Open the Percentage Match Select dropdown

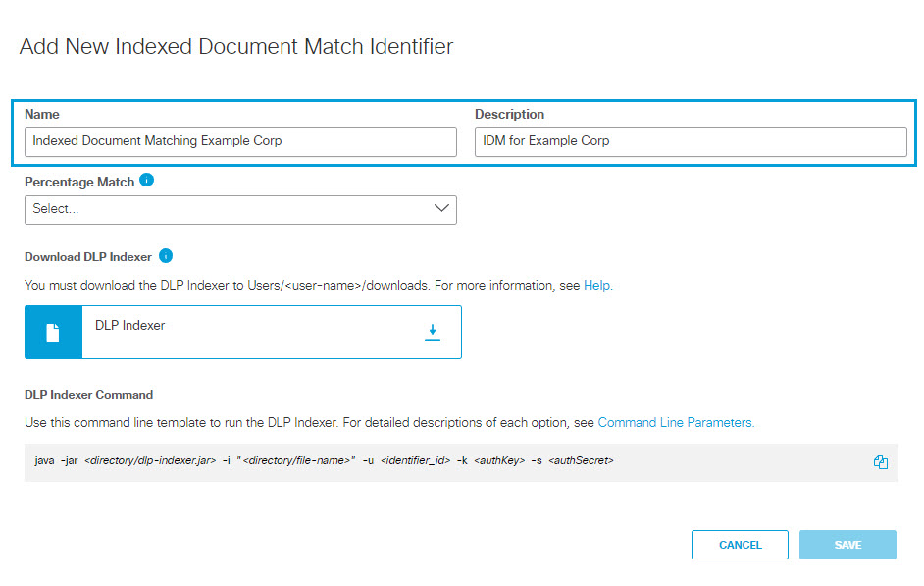(x=240, y=210)
